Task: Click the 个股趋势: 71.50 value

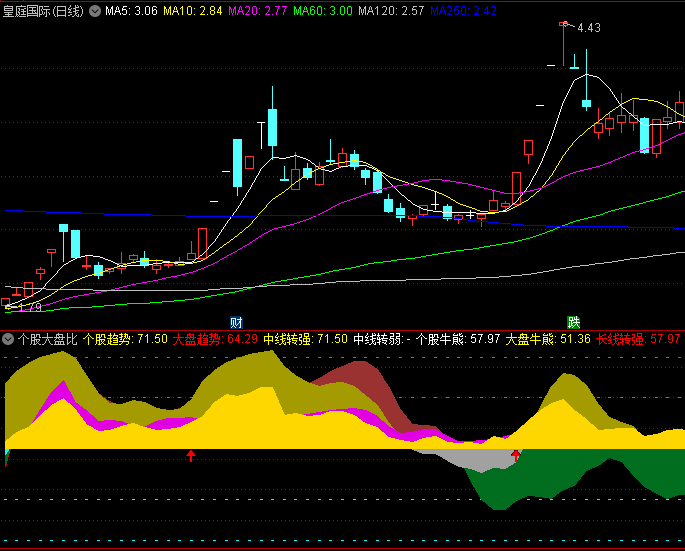Action: (x=125, y=339)
